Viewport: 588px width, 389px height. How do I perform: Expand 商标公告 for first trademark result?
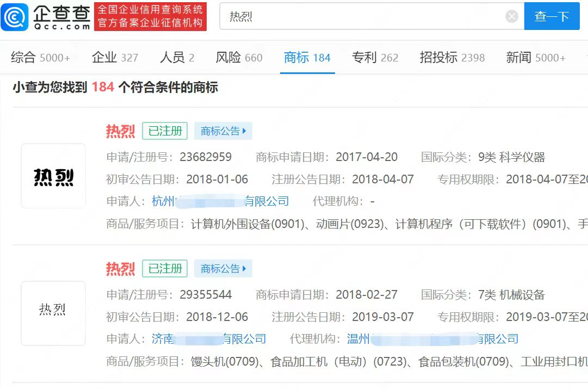pyautogui.click(x=223, y=131)
